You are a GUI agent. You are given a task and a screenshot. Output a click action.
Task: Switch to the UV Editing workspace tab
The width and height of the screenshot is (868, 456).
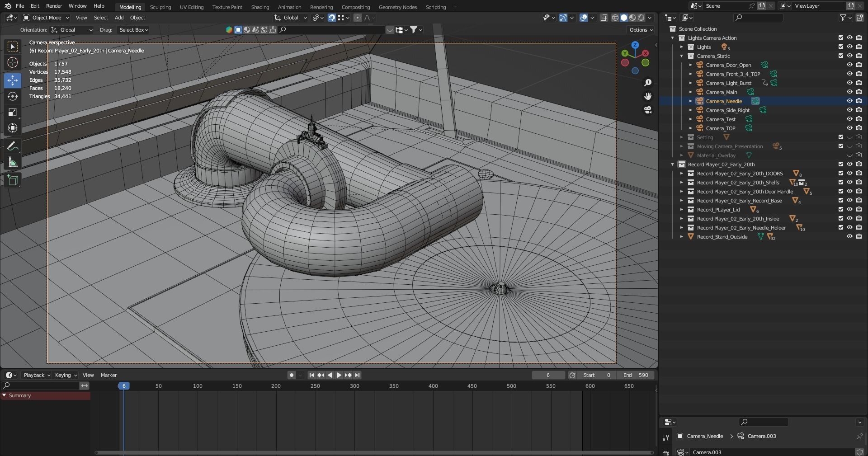pos(192,7)
